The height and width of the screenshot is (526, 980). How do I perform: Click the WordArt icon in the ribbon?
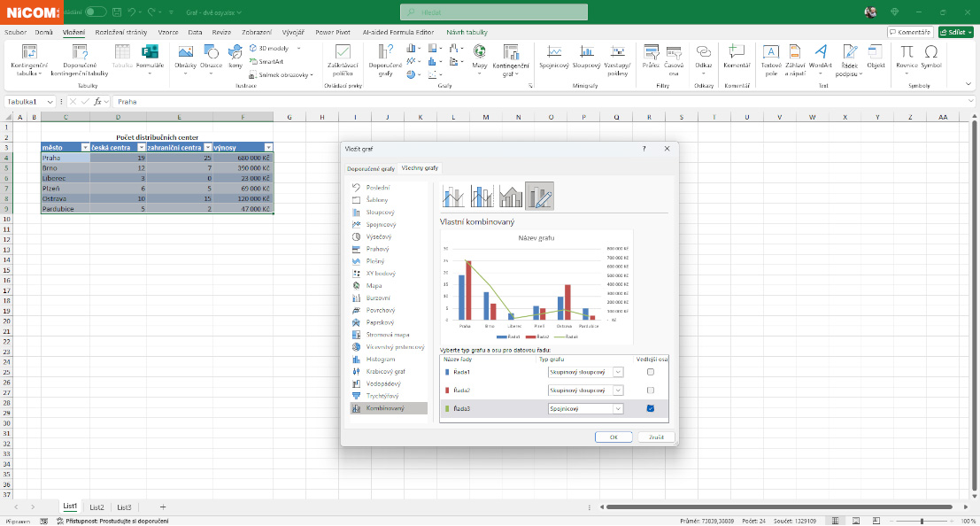(x=820, y=52)
